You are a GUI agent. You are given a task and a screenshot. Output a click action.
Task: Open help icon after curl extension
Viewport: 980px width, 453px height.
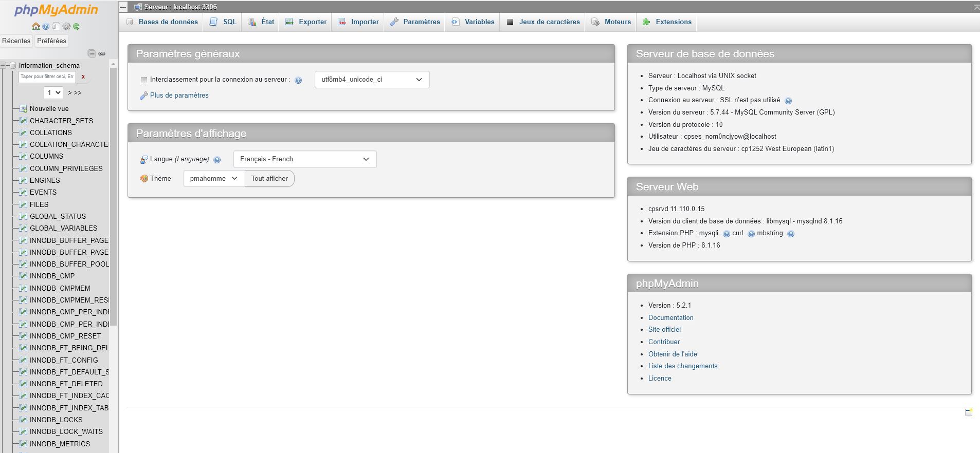click(751, 234)
